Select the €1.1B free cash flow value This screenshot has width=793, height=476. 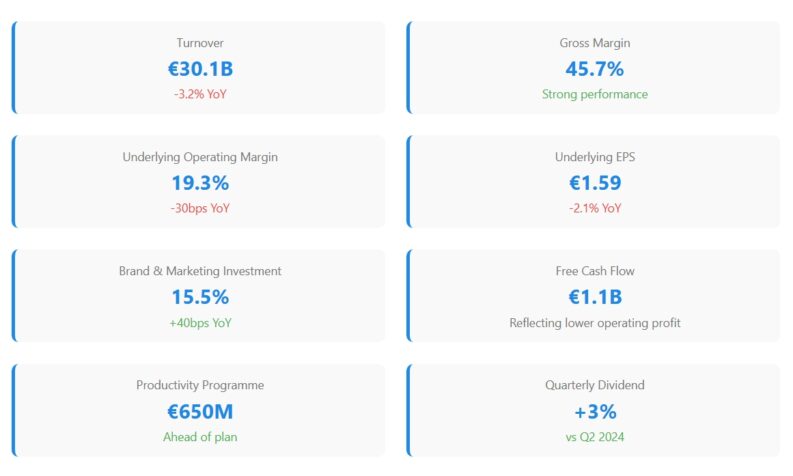[594, 297]
